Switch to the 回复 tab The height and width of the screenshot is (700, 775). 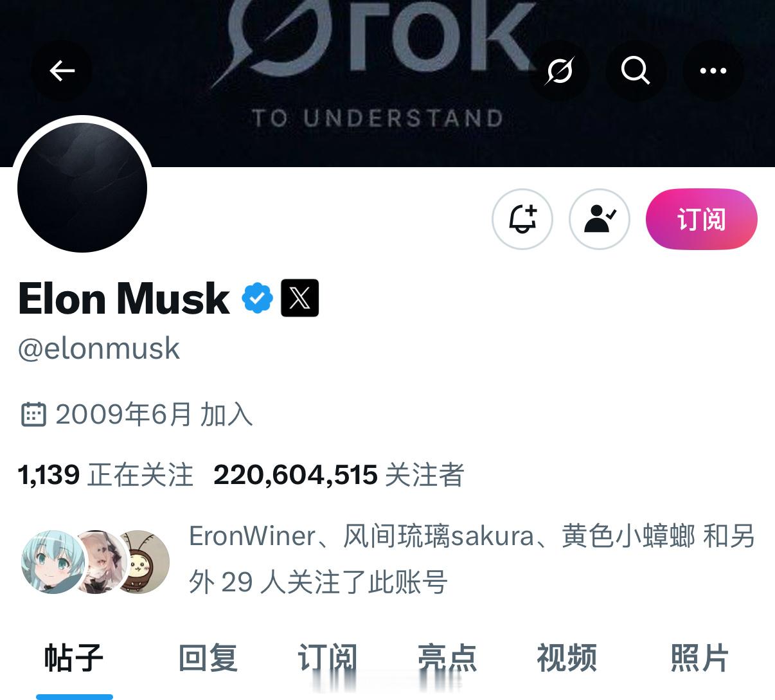tap(208, 658)
